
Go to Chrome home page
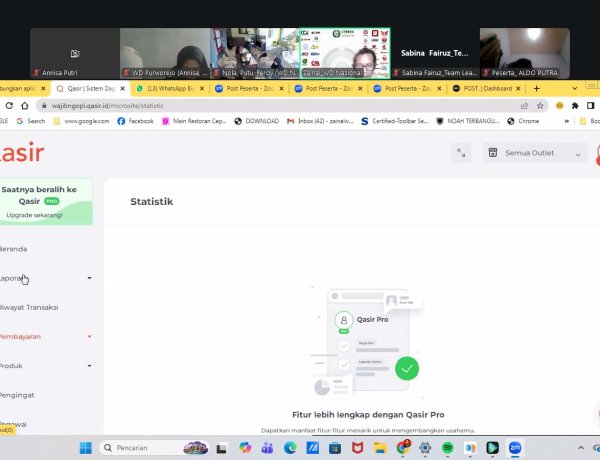25,106
